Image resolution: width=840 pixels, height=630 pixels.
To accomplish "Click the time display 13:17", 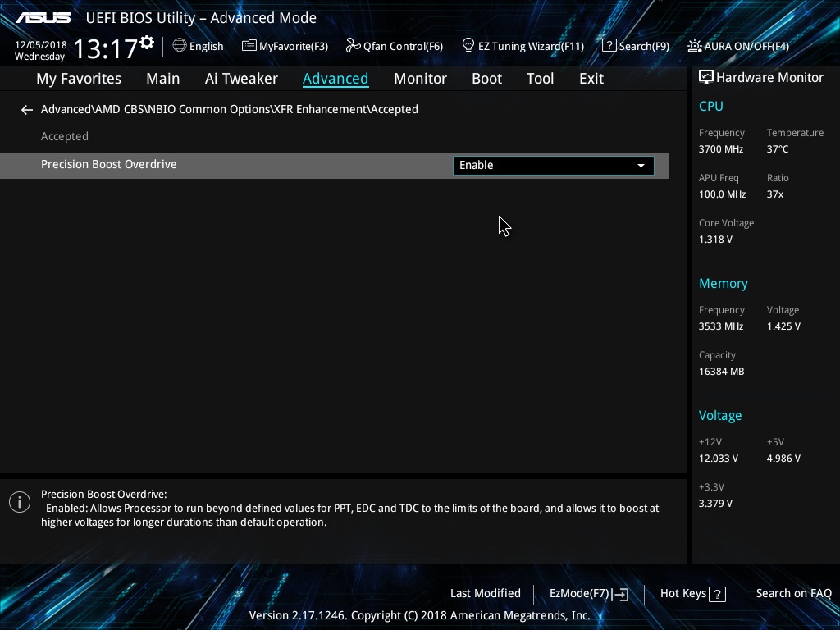I will 105,48.
